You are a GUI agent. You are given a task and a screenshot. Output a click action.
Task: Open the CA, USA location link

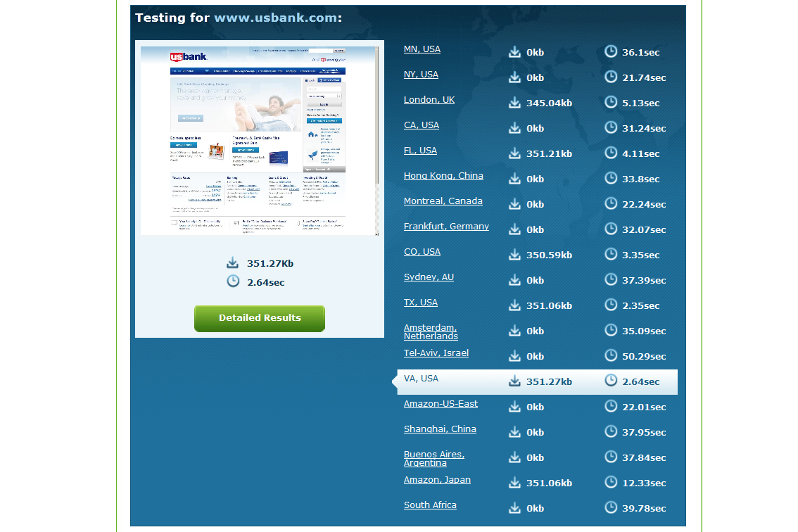click(x=422, y=125)
